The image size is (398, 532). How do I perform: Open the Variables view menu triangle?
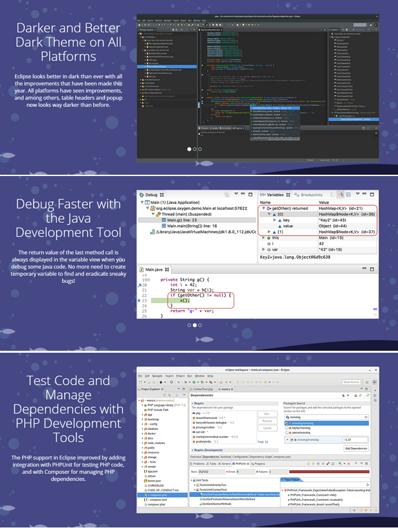coord(357,194)
